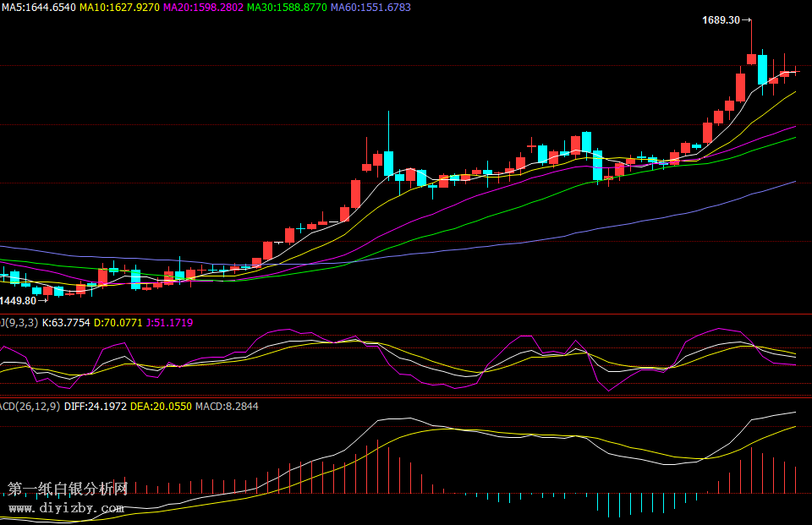Click the 第一纸白银分析网 watermark text
This screenshot has height=525, width=812.
tap(68, 489)
